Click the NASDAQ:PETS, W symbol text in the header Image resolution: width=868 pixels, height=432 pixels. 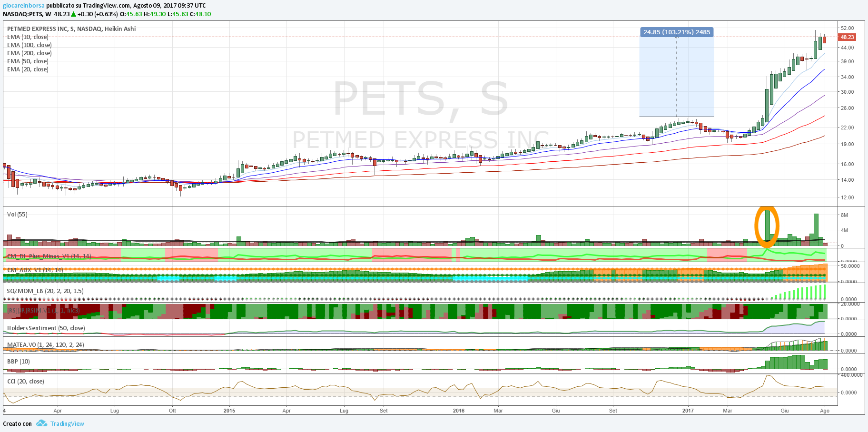coord(27,14)
